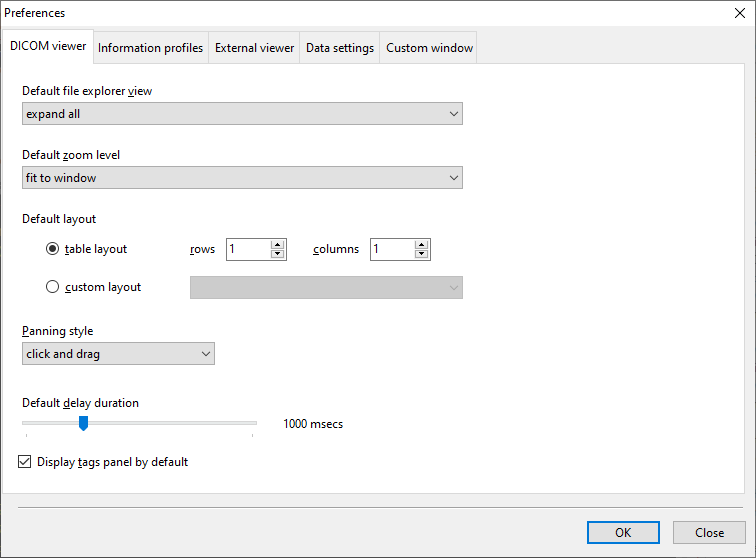
Task: Increase columns value with up arrow
Action: point(421,244)
